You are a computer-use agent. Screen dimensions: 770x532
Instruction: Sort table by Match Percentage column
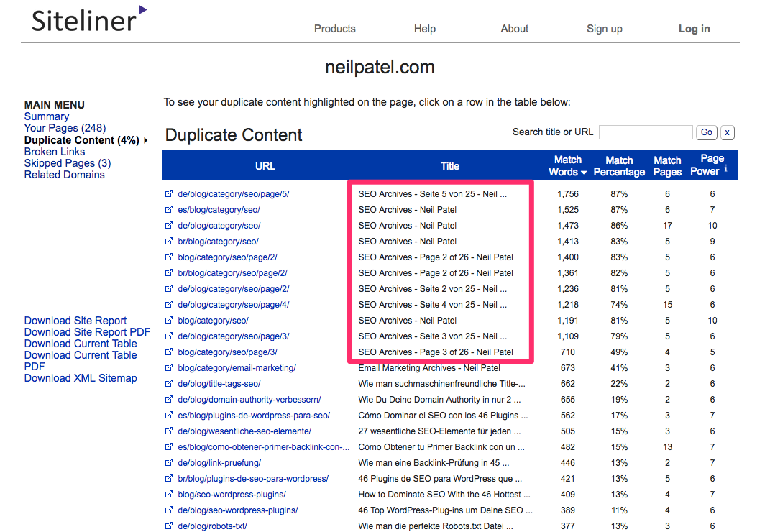coord(619,166)
